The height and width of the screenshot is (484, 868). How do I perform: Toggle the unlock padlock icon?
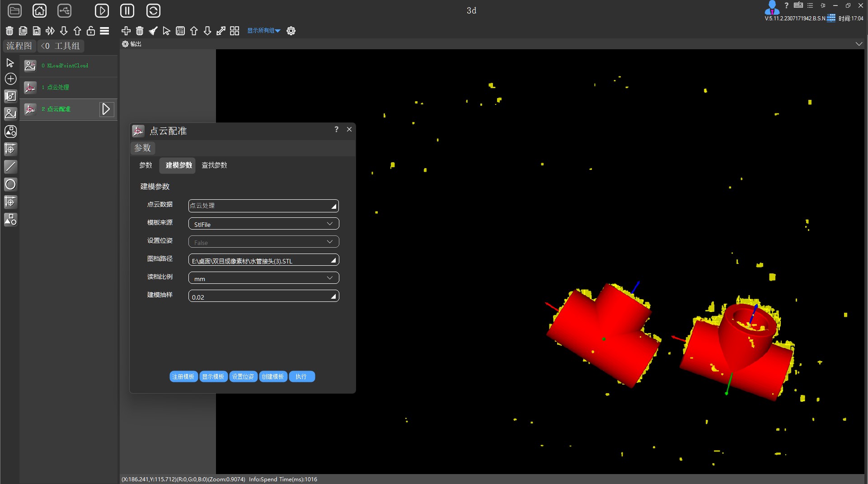[x=91, y=31]
